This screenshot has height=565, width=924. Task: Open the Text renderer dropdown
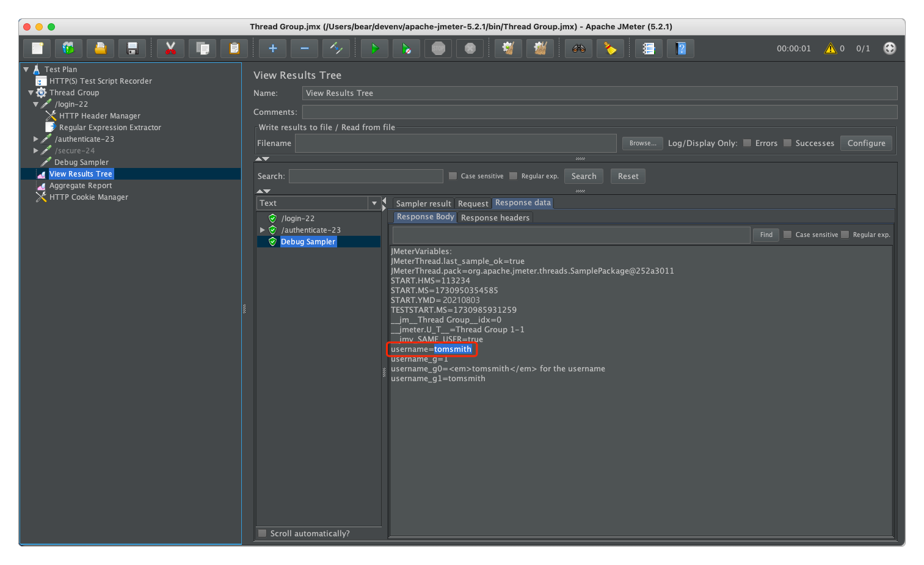click(374, 203)
